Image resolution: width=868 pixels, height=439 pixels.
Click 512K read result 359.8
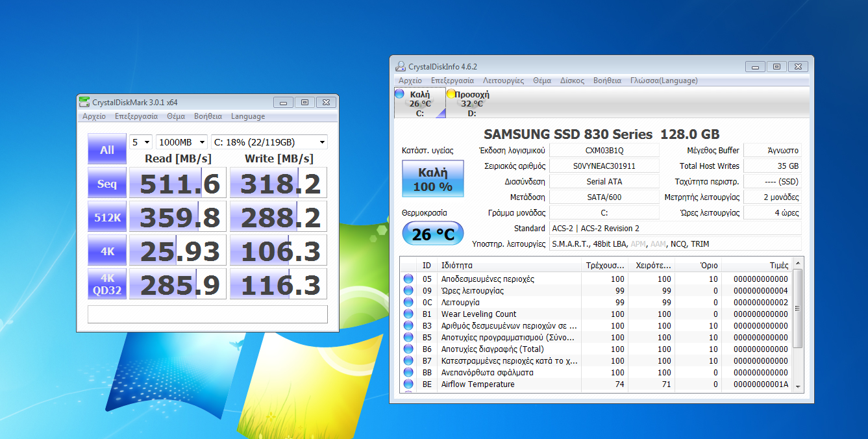pyautogui.click(x=178, y=218)
